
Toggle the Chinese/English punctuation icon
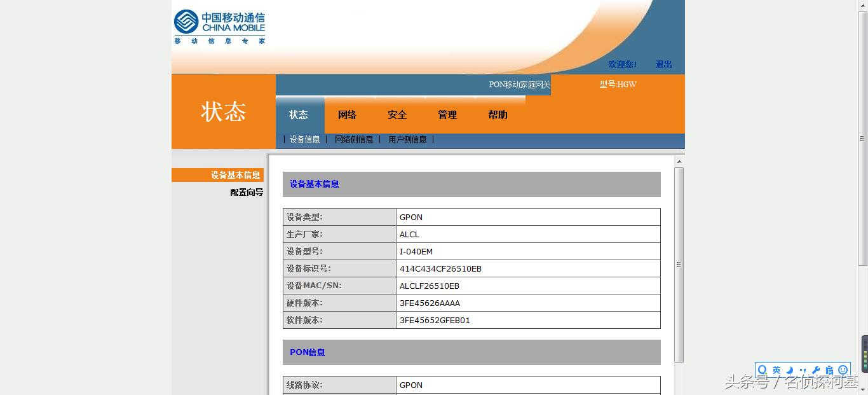point(803,370)
